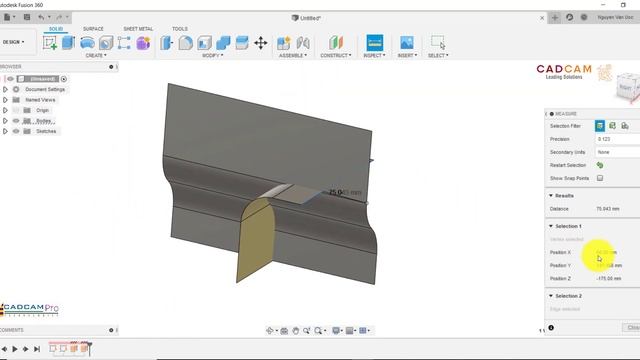Choose the first Selection Filter option
The image size is (640, 360).
[x=600, y=126]
